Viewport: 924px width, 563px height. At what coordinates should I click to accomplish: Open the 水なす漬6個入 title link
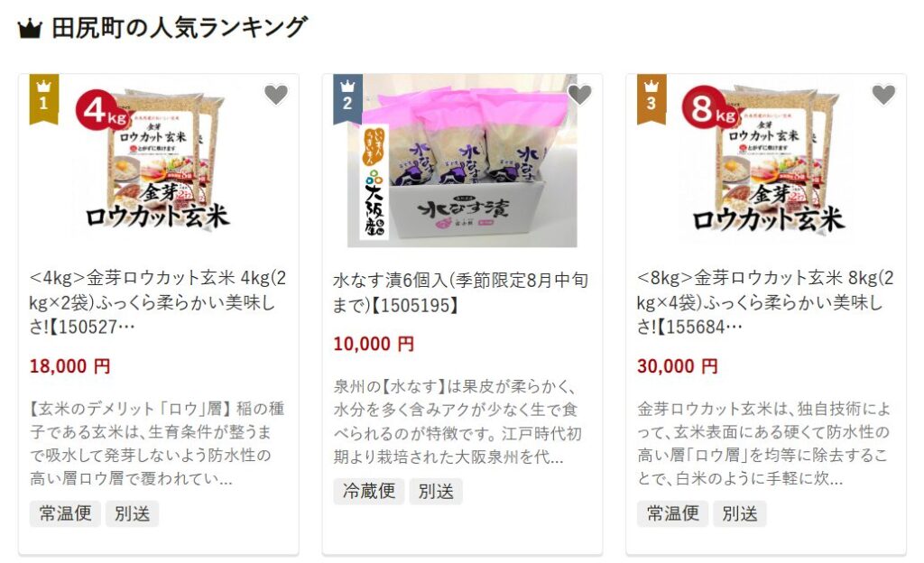(x=461, y=292)
